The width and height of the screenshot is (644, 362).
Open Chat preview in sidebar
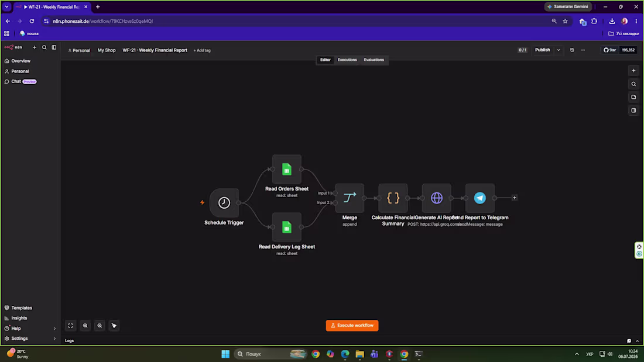pyautogui.click(x=30, y=82)
